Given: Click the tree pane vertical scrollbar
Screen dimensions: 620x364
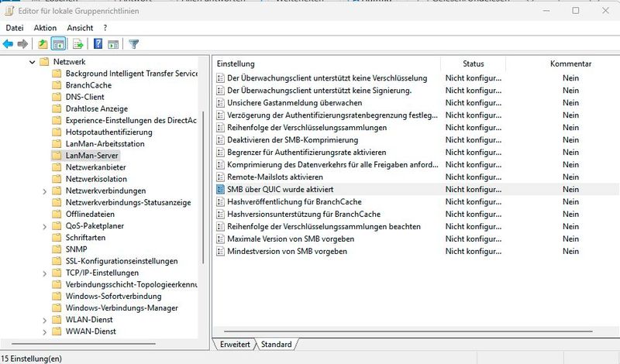Looking at the screenshot, I should tap(203, 187).
